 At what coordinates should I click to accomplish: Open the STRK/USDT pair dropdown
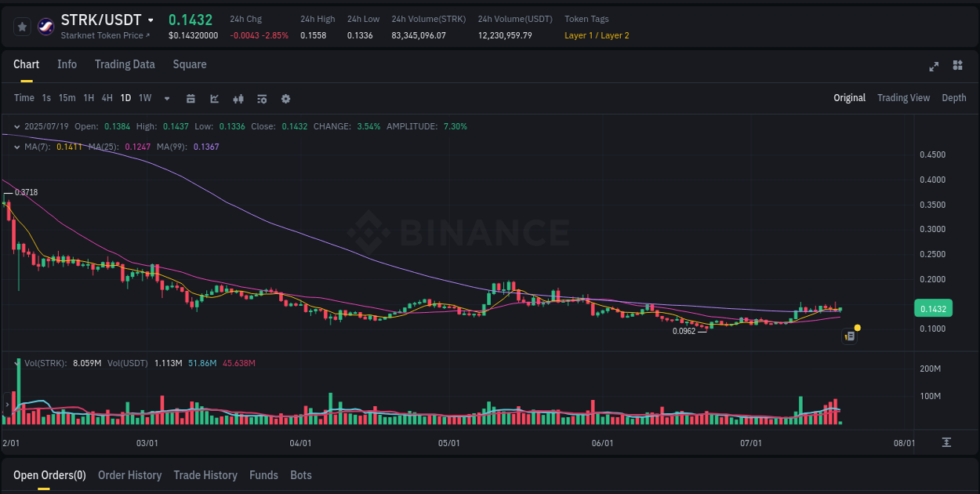(153, 20)
